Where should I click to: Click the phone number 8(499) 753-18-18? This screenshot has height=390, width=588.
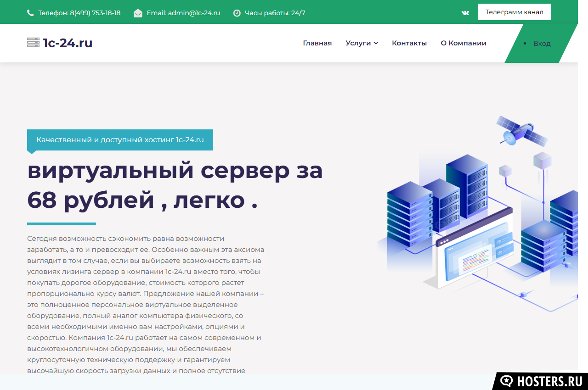95,13
